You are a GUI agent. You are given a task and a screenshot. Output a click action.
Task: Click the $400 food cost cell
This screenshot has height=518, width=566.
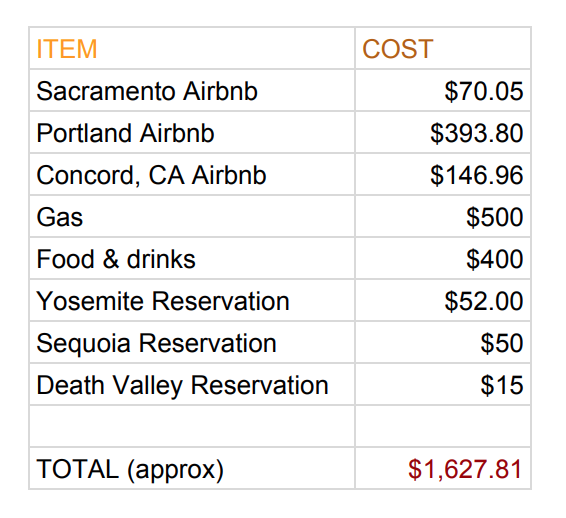(x=443, y=258)
